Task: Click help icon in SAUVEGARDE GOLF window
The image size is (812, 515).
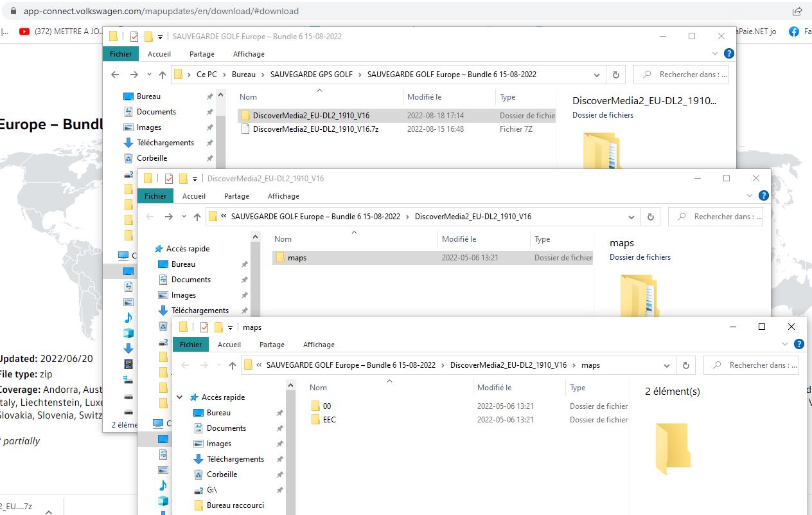Action: click(x=729, y=54)
